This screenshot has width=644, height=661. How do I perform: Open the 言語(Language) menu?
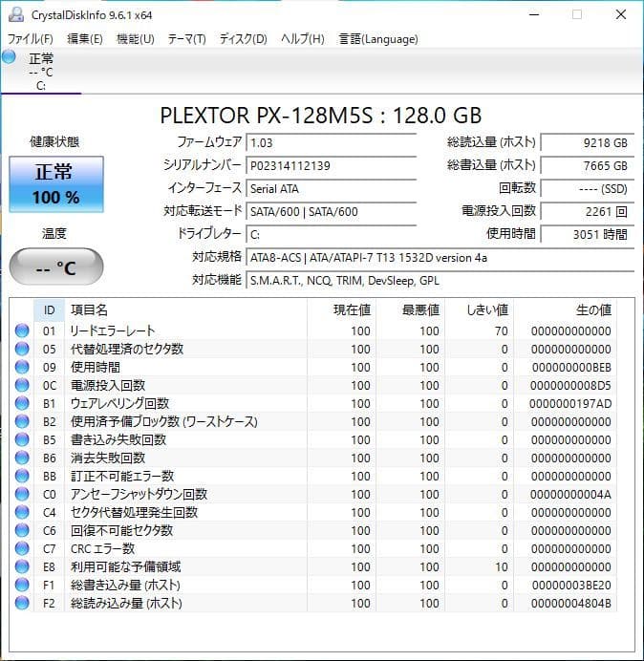coord(378,39)
